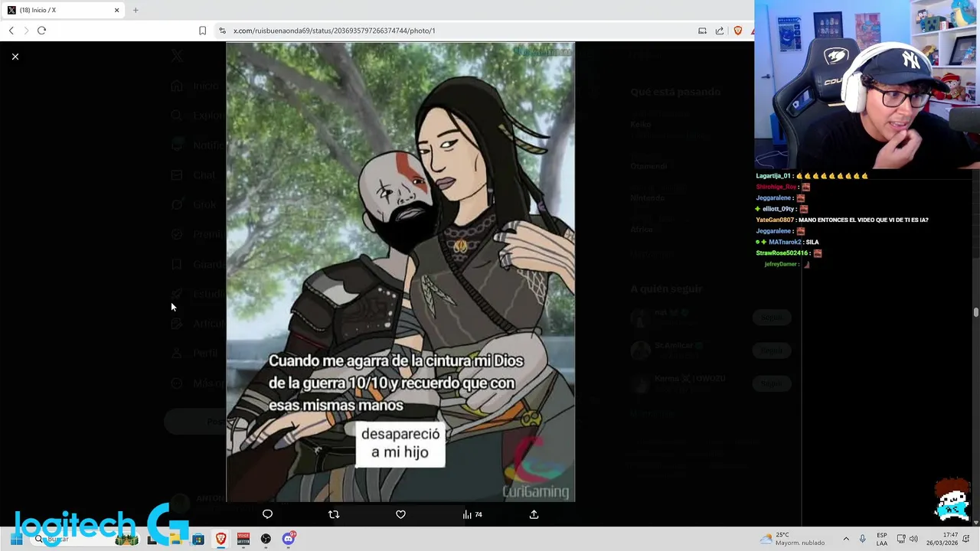
Task: Click username StrawRose502416 in chat
Action: tap(782, 253)
